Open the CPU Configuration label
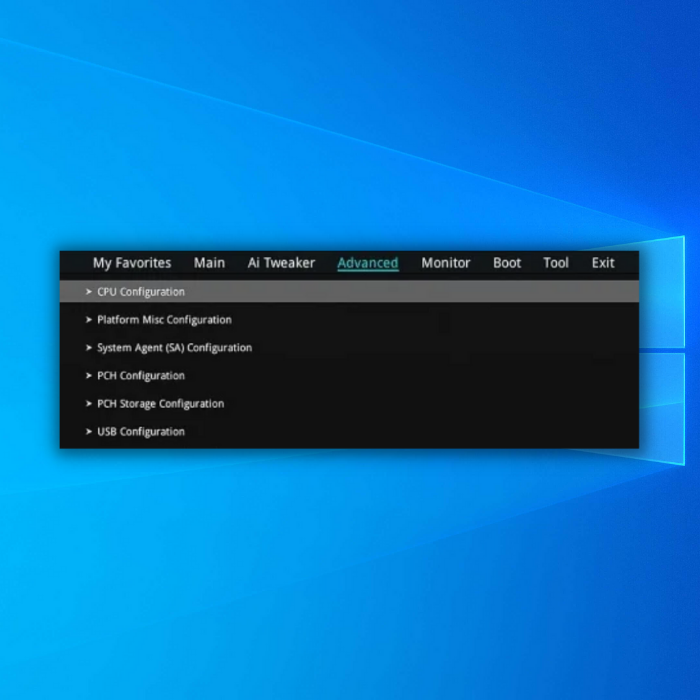The image size is (700, 700). click(141, 292)
